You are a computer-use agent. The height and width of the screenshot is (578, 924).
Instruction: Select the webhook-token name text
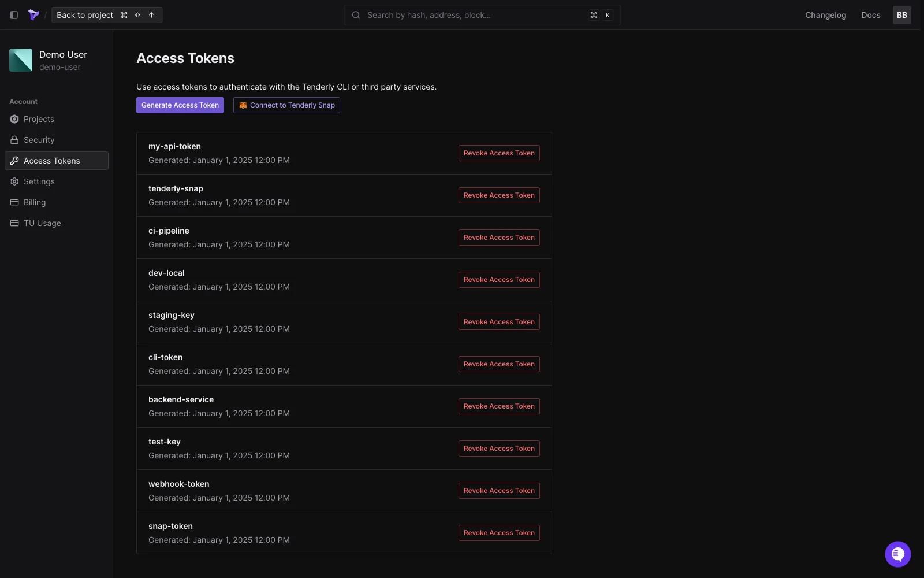coord(178,484)
